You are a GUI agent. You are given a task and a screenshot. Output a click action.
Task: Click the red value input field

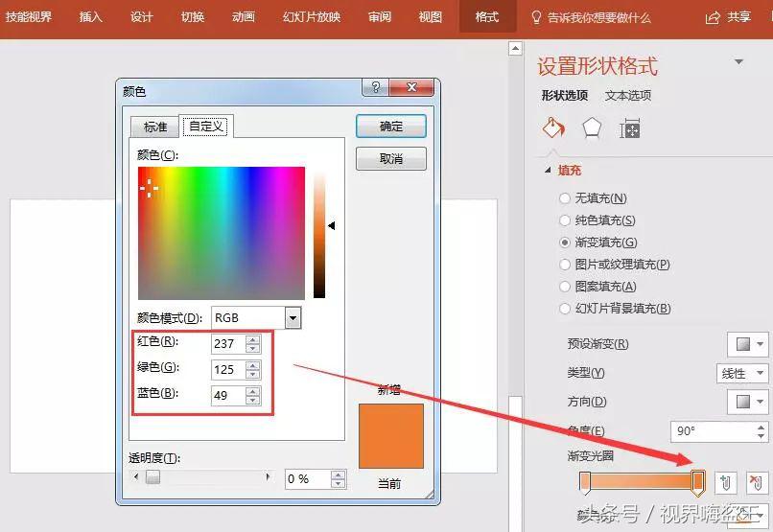[x=229, y=344]
